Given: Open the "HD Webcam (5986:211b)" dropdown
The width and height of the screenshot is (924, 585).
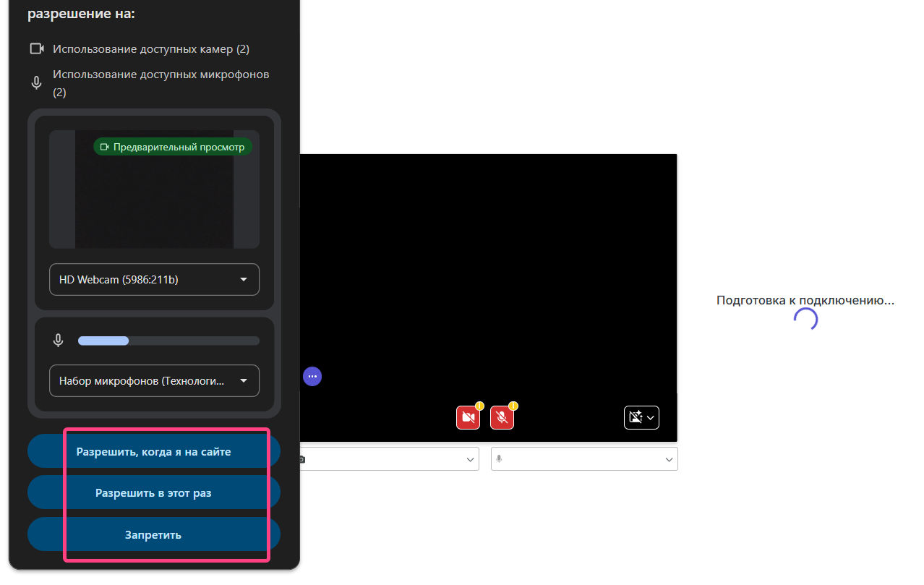Looking at the screenshot, I should 154,279.
